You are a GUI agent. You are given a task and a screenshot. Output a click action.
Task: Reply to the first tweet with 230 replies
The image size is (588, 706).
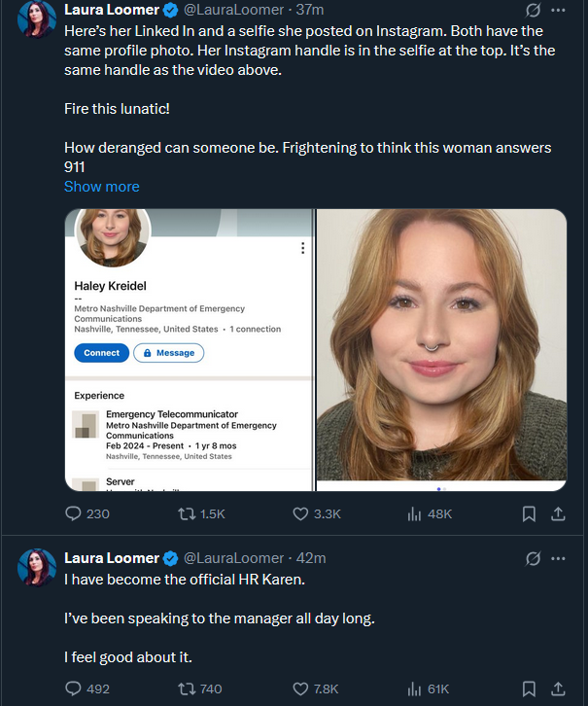click(x=74, y=513)
